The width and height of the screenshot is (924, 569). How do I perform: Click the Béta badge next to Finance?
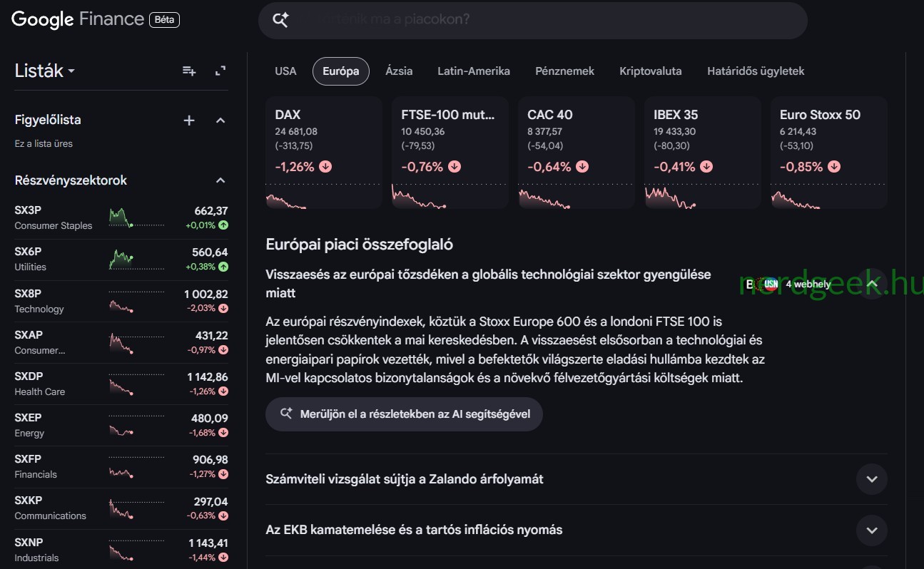pyautogui.click(x=164, y=20)
